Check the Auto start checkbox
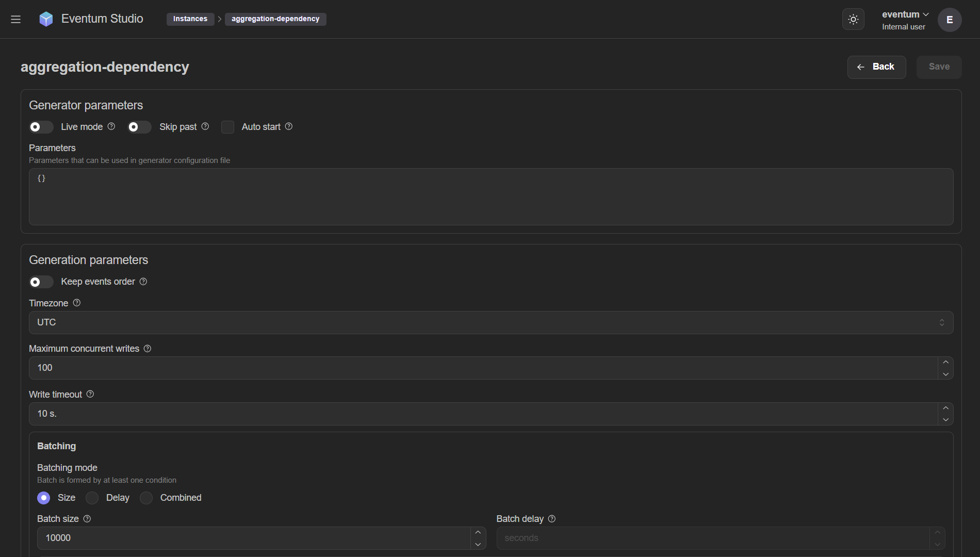Image resolution: width=980 pixels, height=557 pixels. (x=227, y=127)
